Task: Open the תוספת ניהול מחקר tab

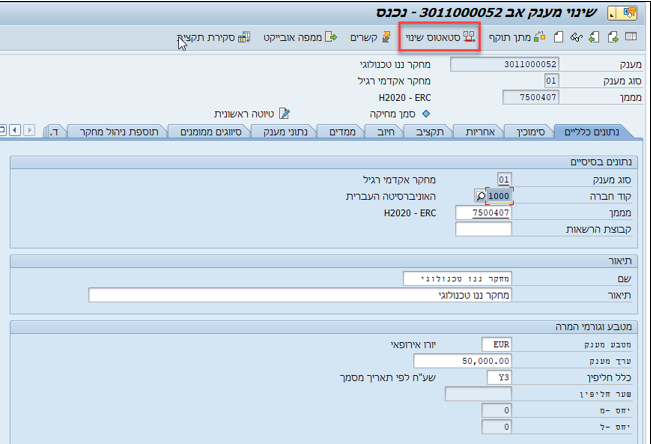Action: pos(119,132)
